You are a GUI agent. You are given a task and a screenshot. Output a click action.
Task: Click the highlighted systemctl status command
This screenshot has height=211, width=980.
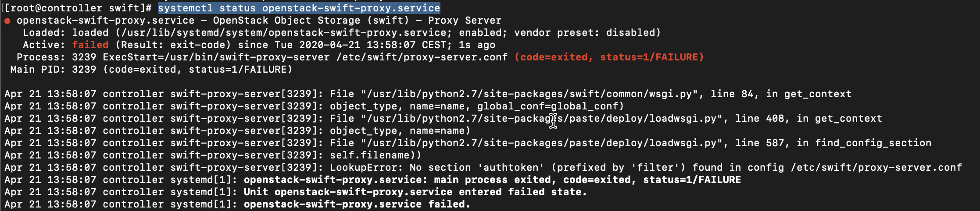299,8
